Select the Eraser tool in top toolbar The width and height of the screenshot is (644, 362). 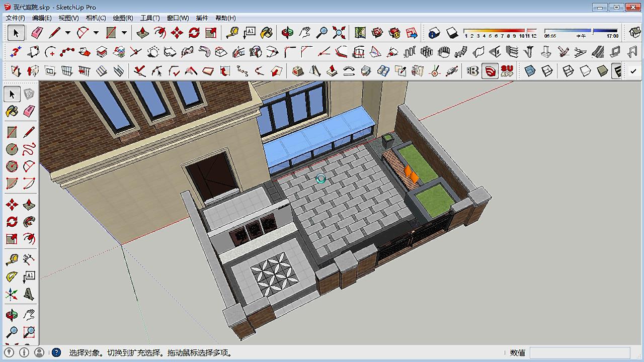pos(37,33)
